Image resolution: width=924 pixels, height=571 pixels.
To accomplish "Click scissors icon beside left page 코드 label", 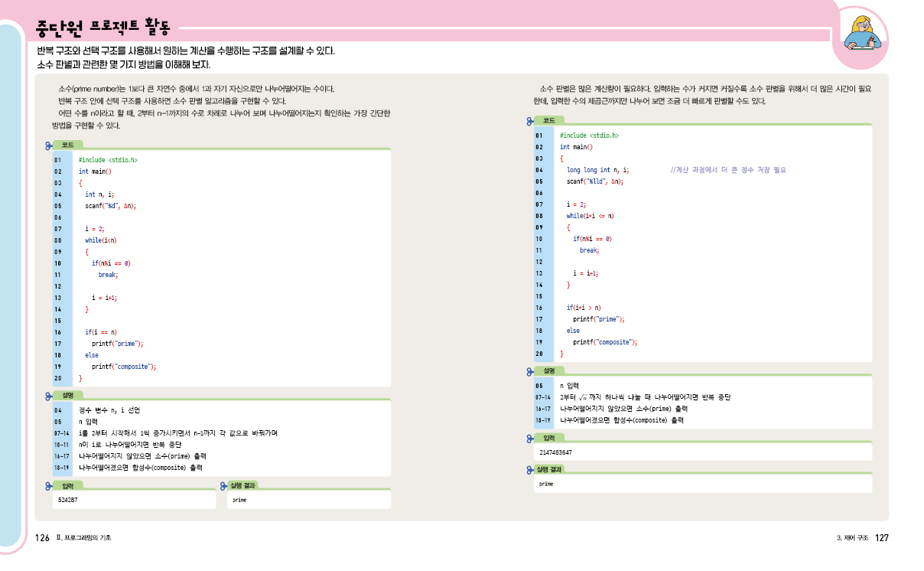I will click(50, 145).
